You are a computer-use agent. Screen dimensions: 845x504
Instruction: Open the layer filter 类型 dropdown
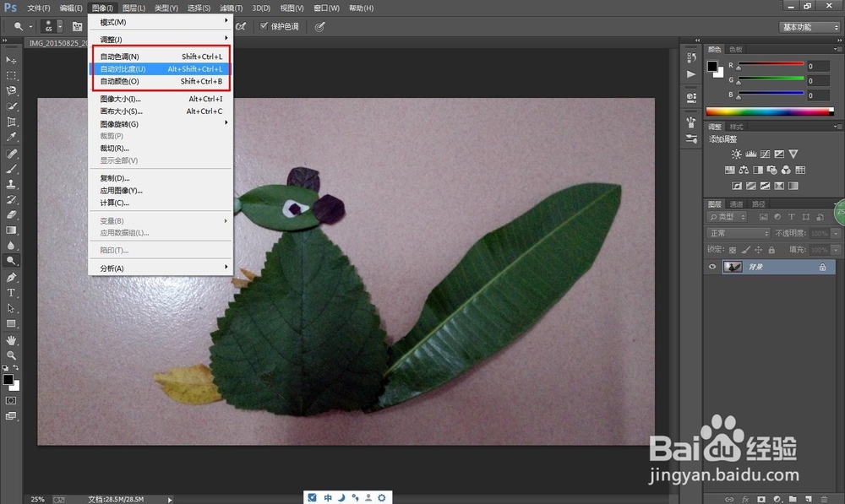[727, 217]
